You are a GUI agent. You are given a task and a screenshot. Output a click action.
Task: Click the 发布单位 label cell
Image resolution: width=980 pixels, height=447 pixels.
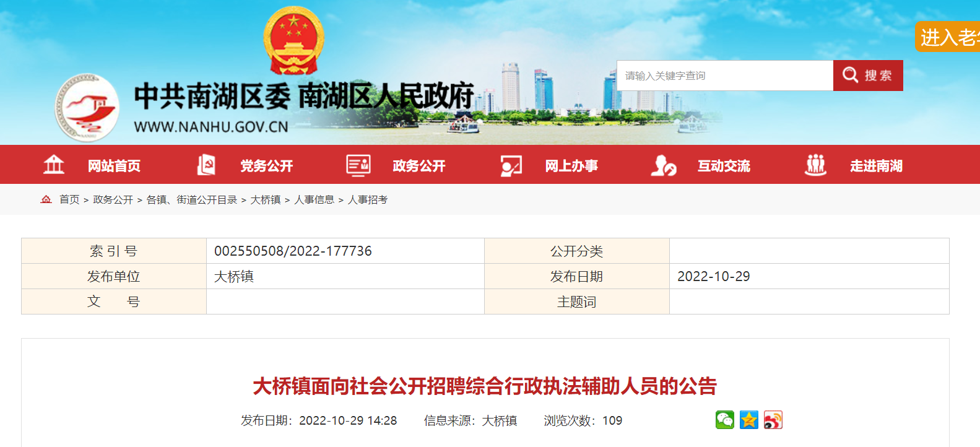[x=114, y=276]
